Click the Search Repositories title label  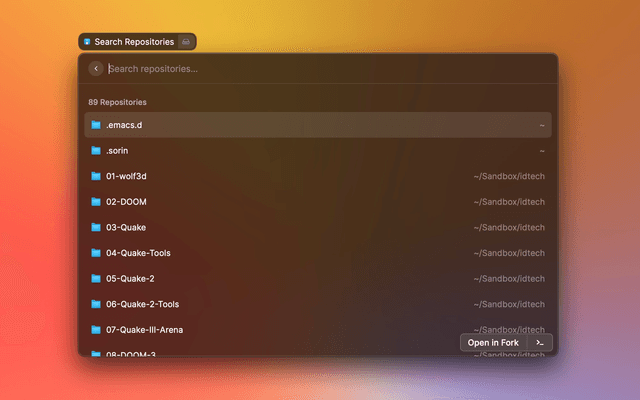tap(134, 42)
